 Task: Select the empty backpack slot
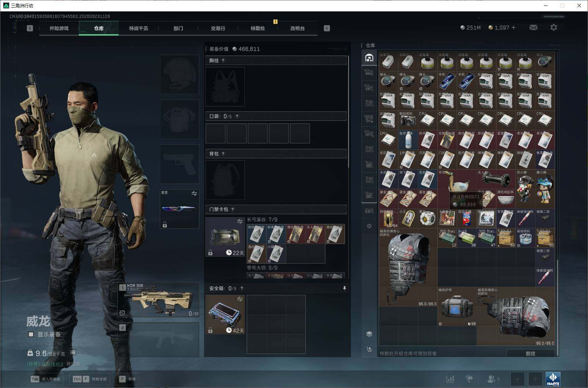(x=225, y=180)
